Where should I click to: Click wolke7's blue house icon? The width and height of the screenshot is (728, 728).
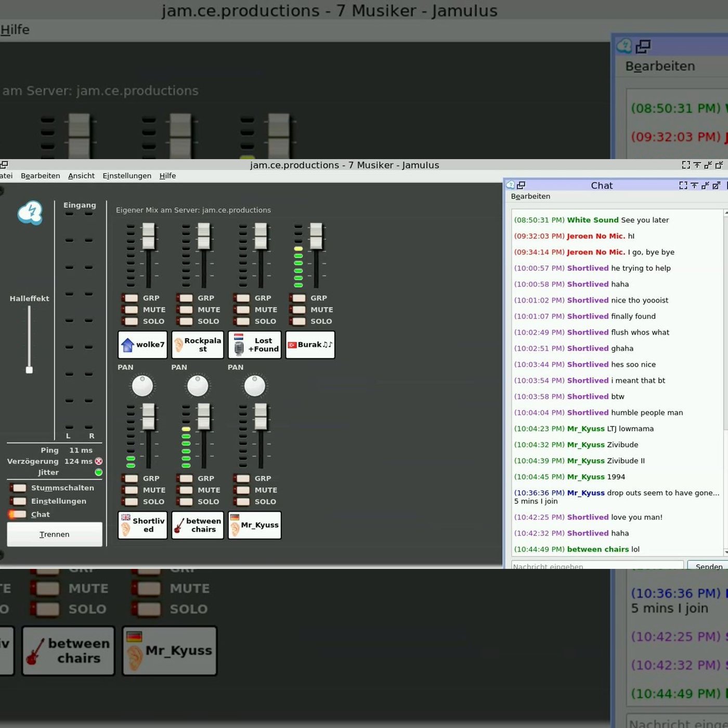click(x=127, y=344)
